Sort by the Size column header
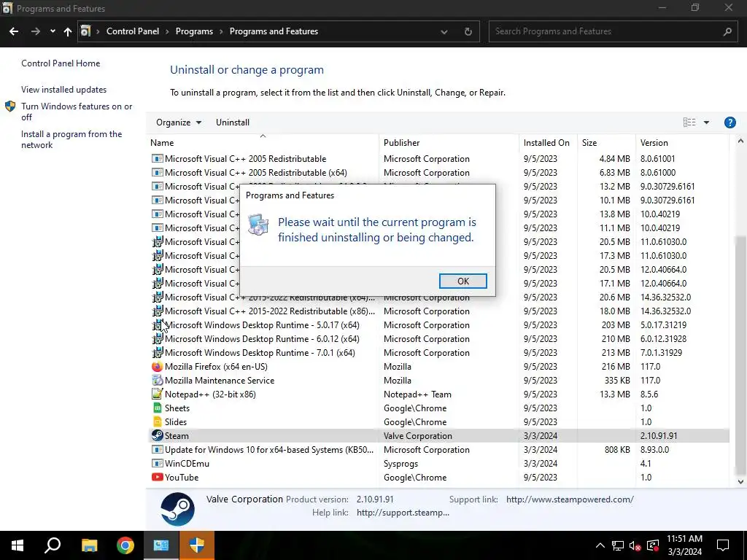 point(589,143)
